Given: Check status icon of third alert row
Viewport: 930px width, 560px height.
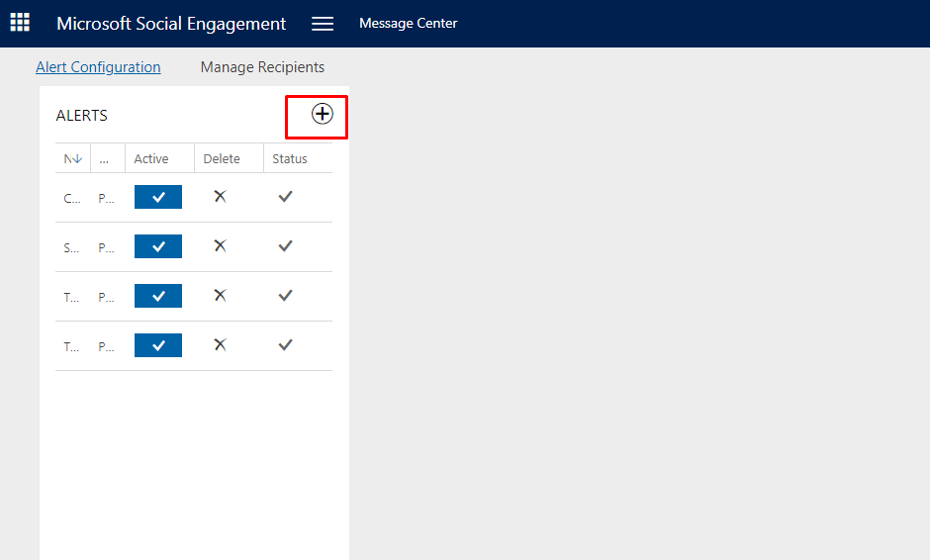Looking at the screenshot, I should tap(285, 296).
